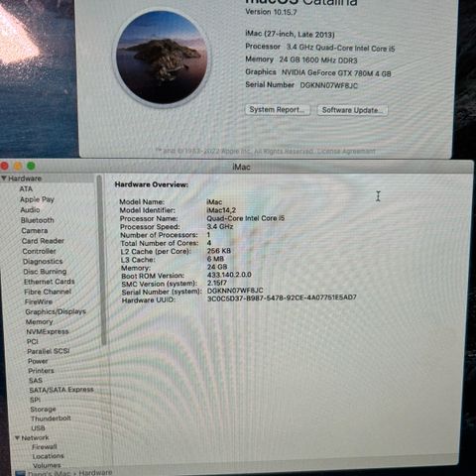Screen dimensions: 476x476
Task: Collapse the Hardware section triangle
Action: 4,178
